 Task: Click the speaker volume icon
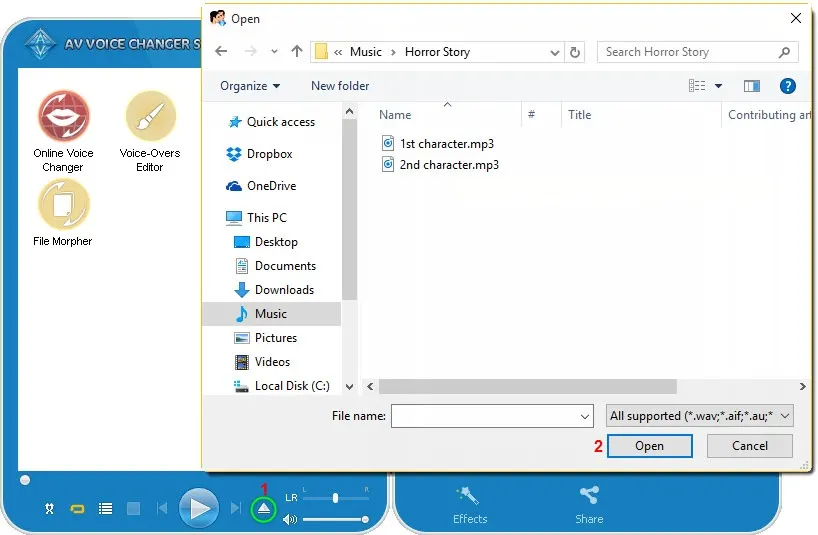pyautogui.click(x=290, y=520)
